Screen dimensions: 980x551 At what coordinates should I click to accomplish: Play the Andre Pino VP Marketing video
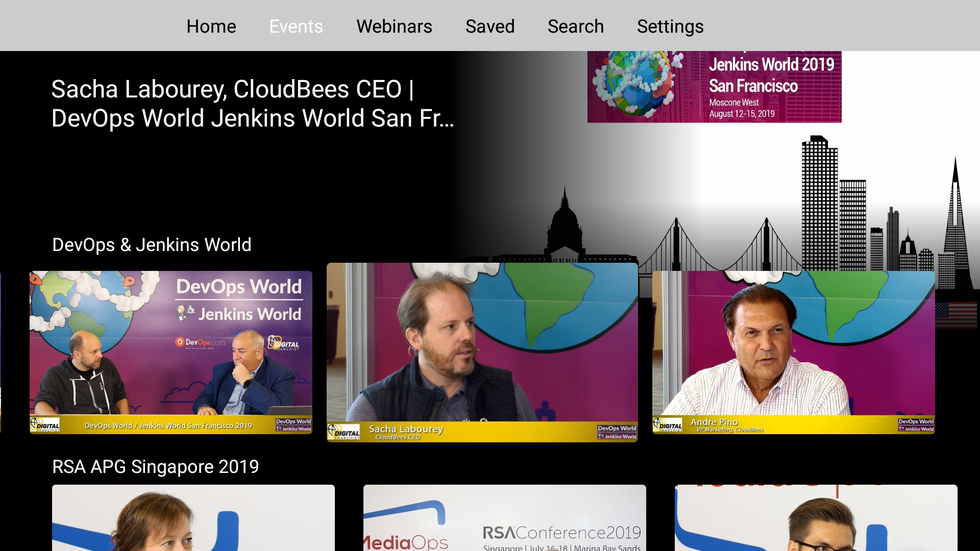794,352
